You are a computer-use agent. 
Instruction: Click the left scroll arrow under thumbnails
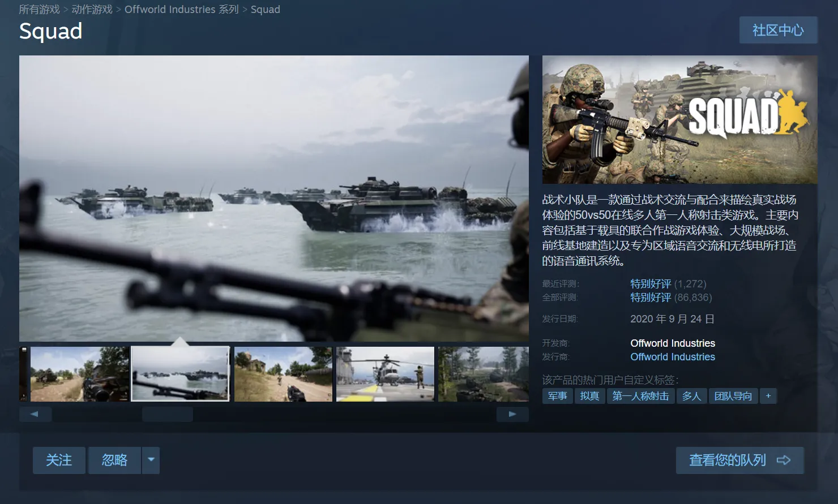[x=35, y=414]
